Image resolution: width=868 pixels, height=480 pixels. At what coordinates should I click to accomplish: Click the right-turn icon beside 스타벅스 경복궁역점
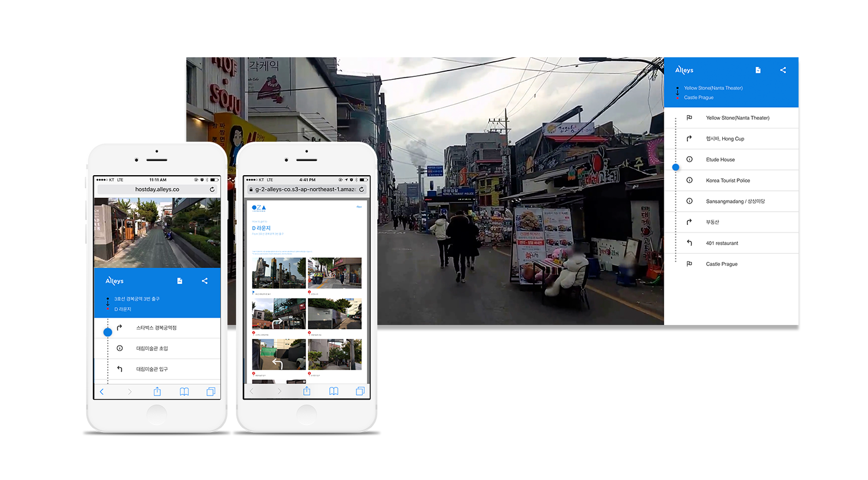coord(119,327)
